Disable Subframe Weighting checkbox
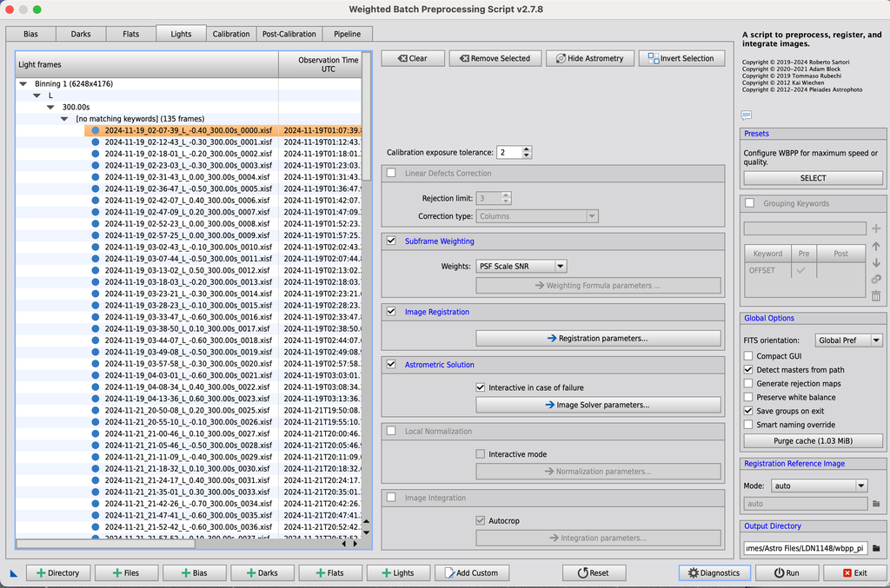 pos(391,241)
